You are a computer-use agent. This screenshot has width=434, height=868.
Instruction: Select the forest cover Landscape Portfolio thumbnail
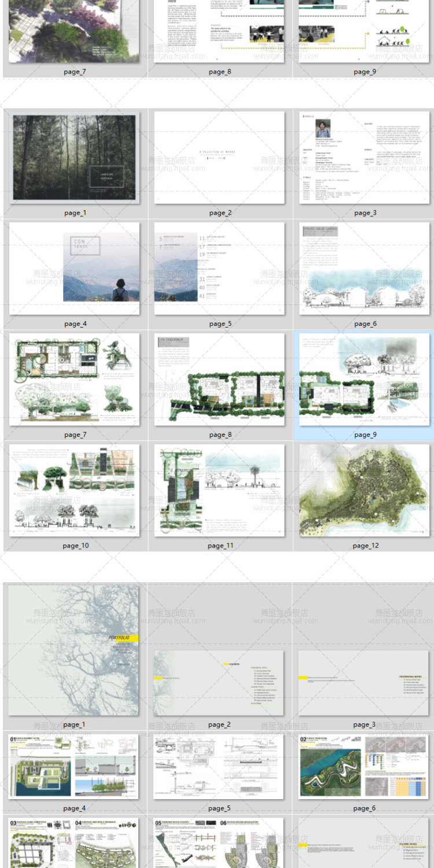(x=74, y=157)
